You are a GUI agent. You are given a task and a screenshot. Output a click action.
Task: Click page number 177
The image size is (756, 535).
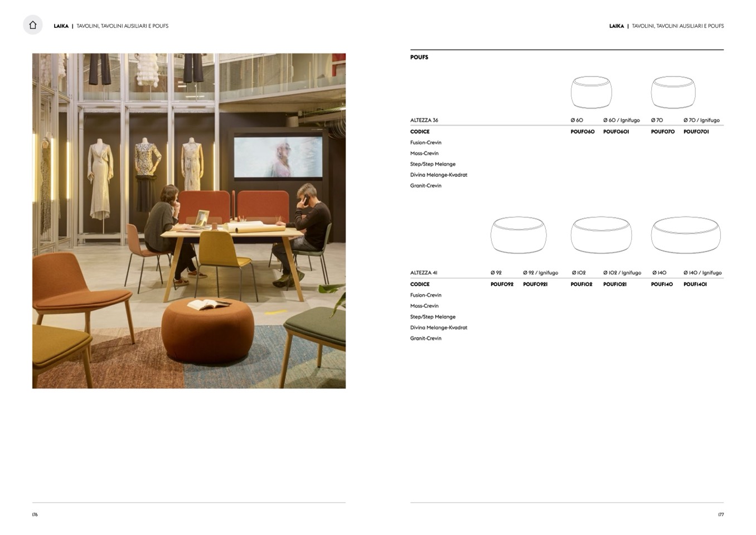tap(720, 515)
